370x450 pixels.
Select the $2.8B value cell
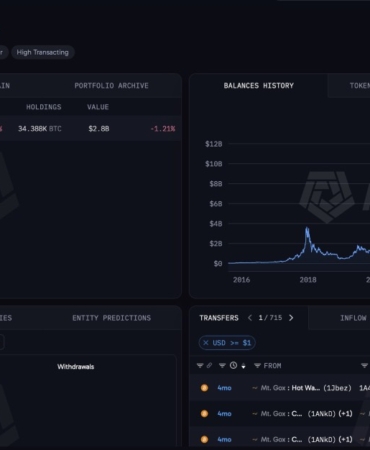[99, 129]
